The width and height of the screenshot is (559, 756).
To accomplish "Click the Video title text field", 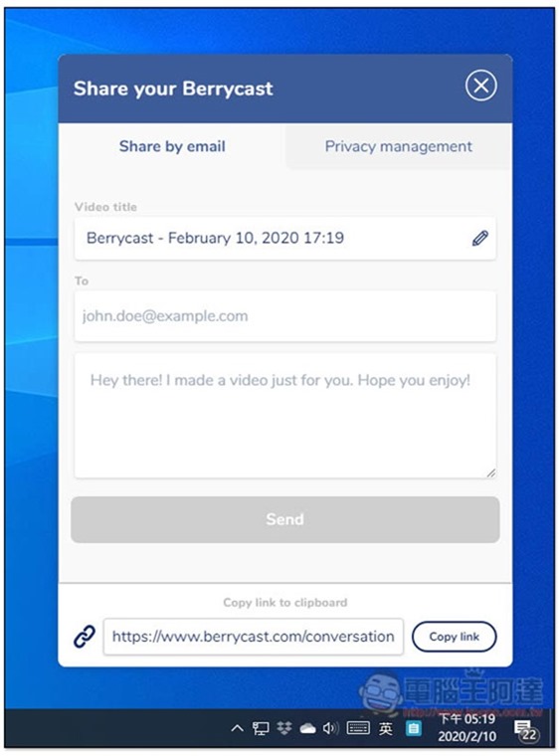I will point(285,238).
